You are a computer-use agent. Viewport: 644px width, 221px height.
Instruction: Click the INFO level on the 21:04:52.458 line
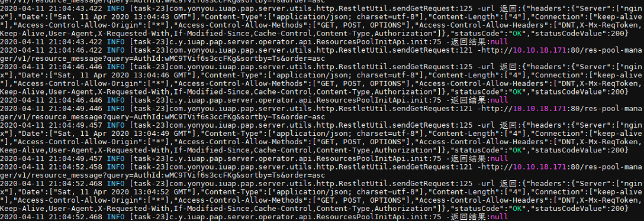pyautogui.click(x=115, y=167)
